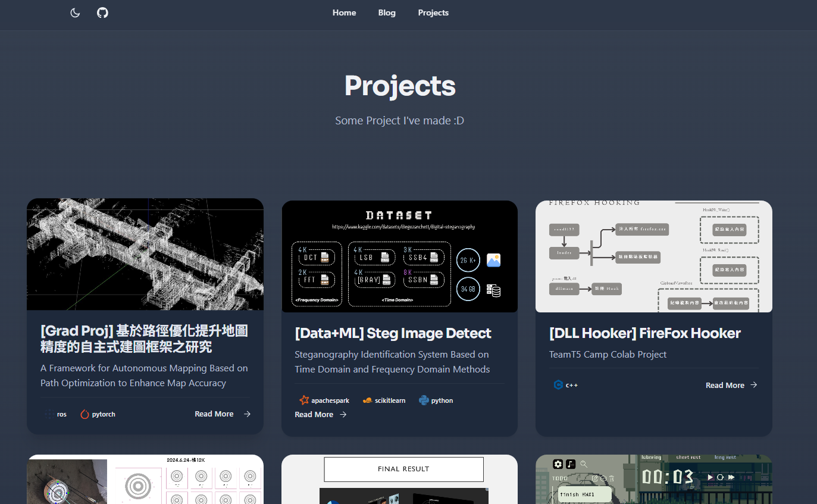Click the database server icon in the dataset thumbnail
Image resolution: width=817 pixels, height=504 pixels.
tap(493, 290)
